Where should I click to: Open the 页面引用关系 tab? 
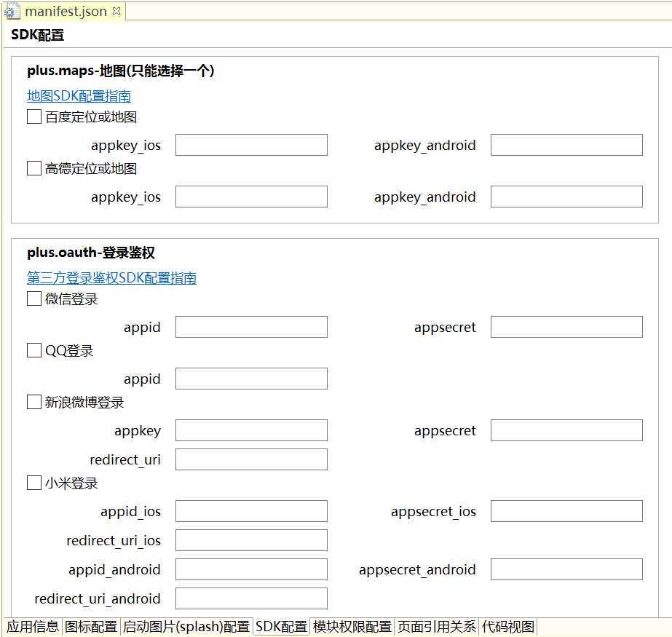tap(437, 627)
